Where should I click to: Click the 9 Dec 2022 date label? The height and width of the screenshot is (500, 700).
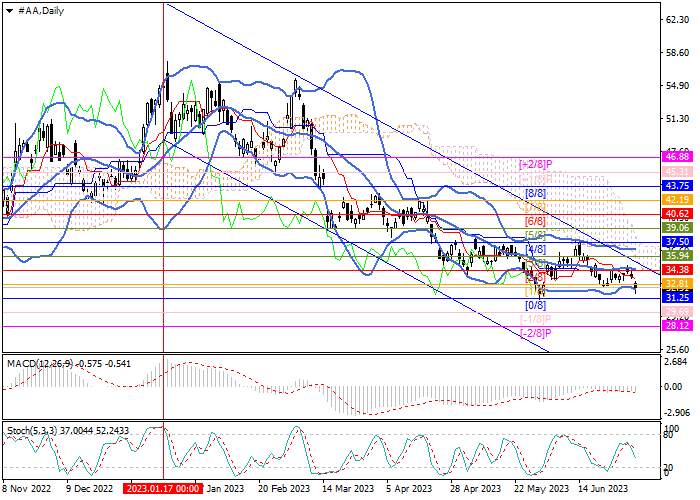89,488
